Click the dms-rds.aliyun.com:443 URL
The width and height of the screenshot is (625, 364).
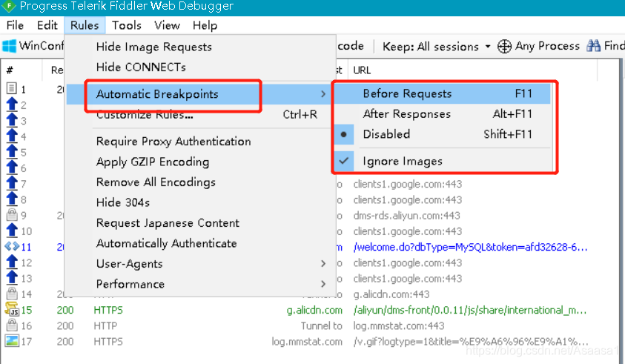tap(406, 215)
